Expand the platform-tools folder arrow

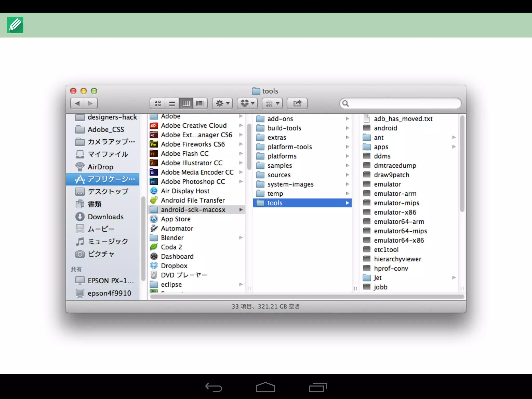(347, 147)
